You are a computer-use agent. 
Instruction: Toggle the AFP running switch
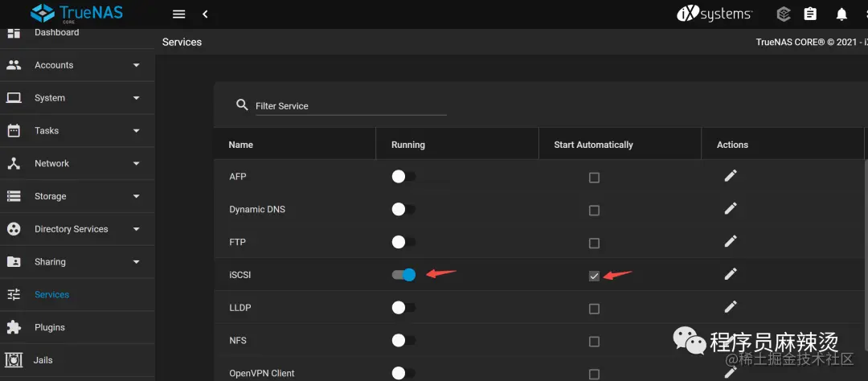[403, 177]
